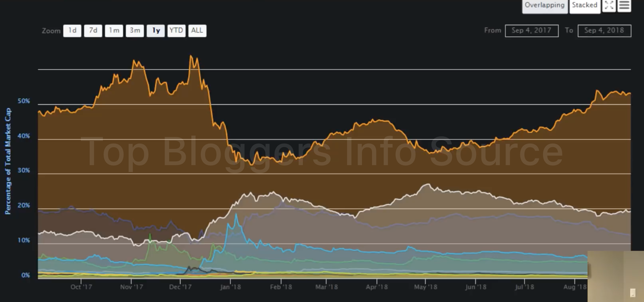Choose the 3m zoom range
Image resolution: width=644 pixels, height=302 pixels.
(x=135, y=31)
